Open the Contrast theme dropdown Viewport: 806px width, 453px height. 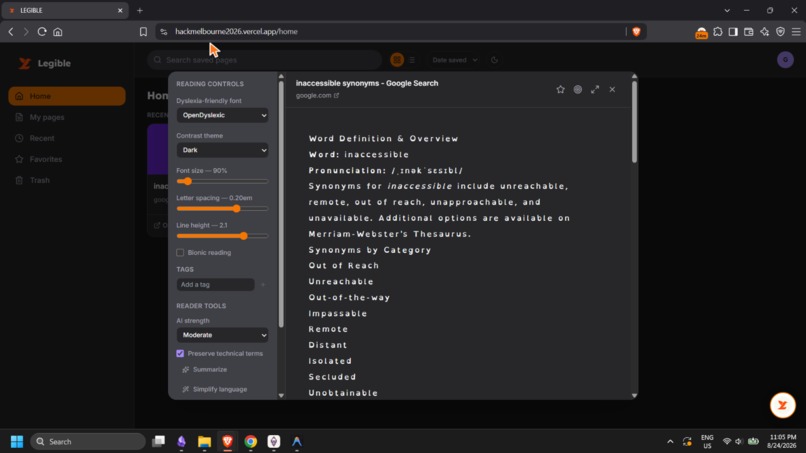[x=222, y=150]
